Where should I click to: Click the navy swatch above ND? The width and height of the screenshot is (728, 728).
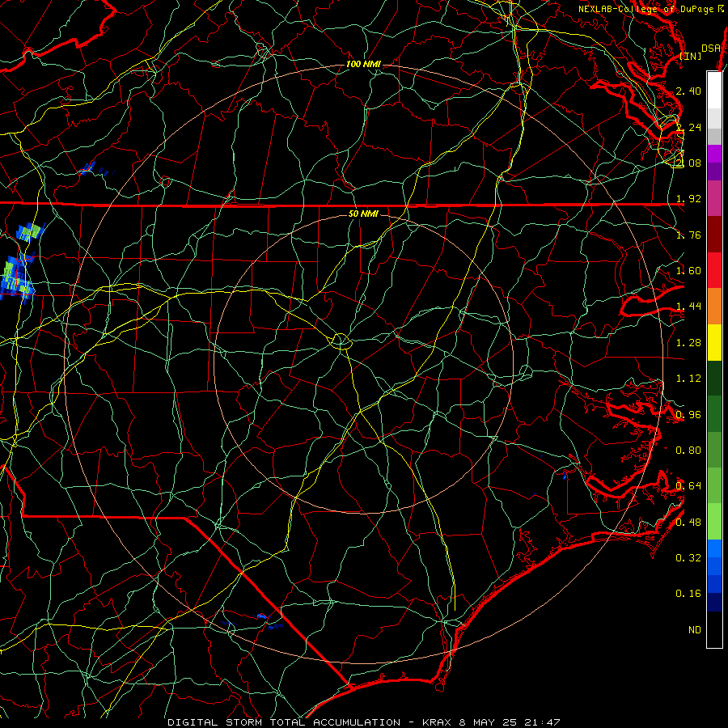[714, 602]
